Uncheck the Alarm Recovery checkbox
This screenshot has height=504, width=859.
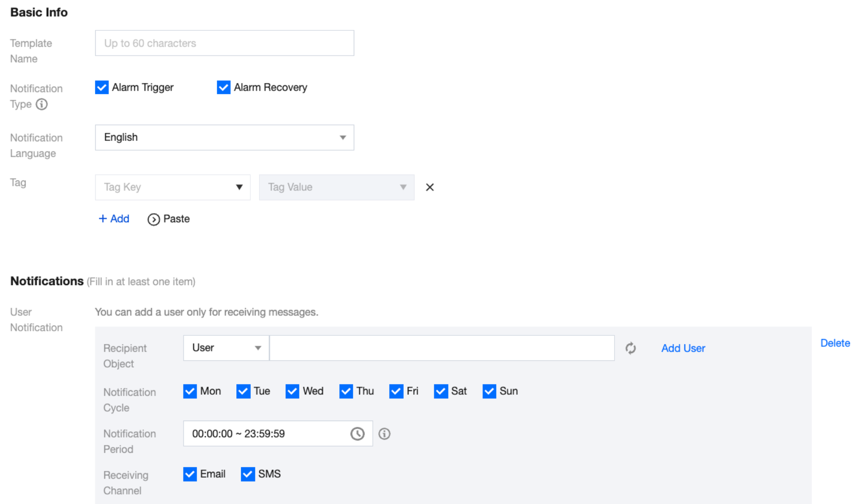[224, 87]
